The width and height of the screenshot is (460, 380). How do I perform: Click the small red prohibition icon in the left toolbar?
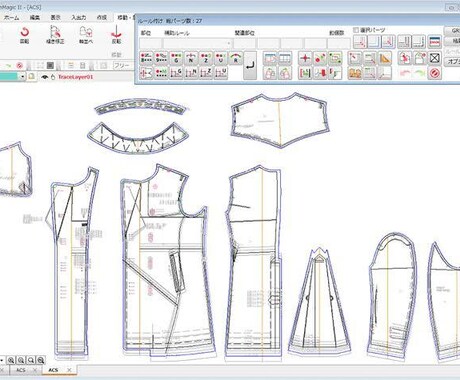point(20,65)
